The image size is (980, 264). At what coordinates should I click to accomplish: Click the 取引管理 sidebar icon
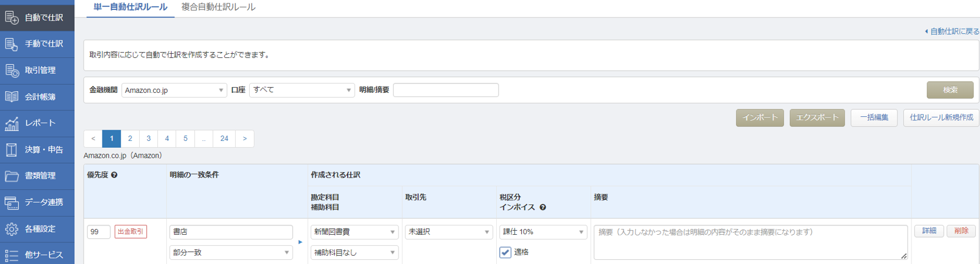(12, 70)
